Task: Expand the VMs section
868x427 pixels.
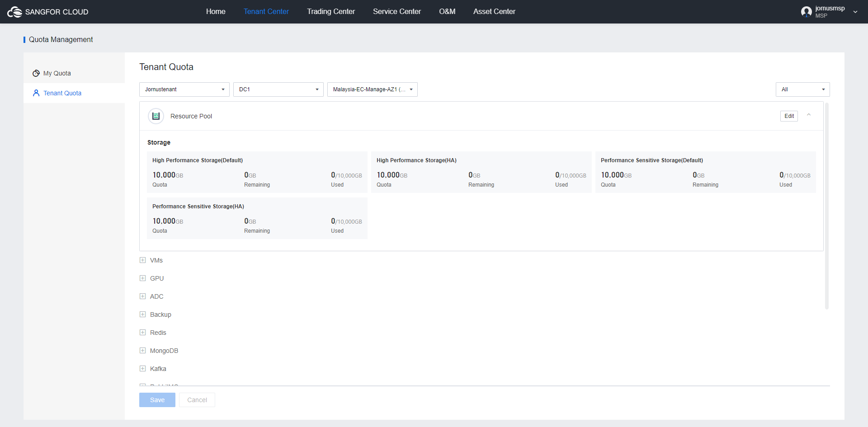Action: coord(143,260)
